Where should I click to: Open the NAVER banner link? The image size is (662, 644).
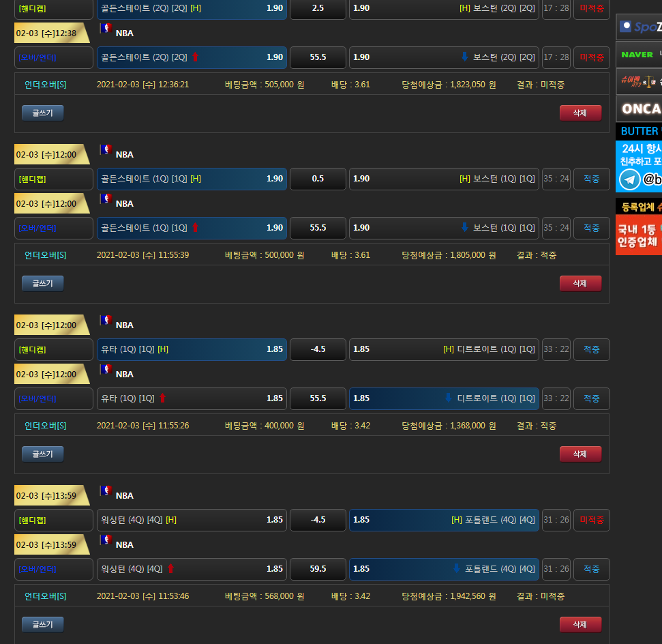point(639,55)
